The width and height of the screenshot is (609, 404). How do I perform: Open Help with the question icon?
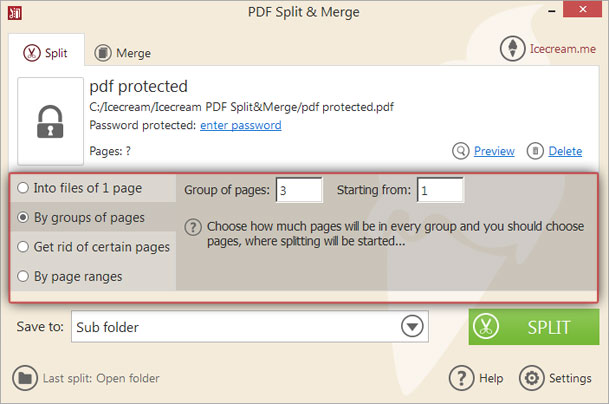coord(460,378)
